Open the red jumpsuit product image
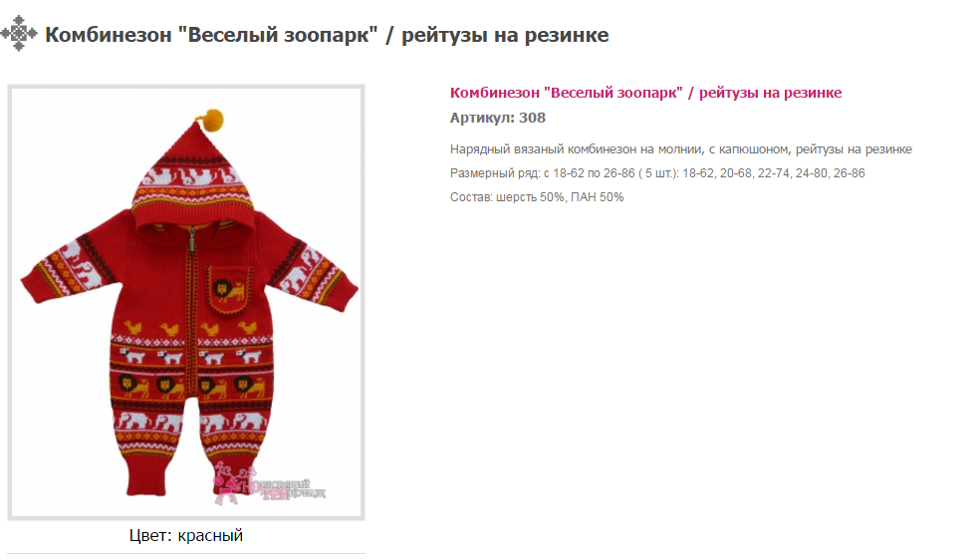The height and width of the screenshot is (560, 980). (186, 302)
